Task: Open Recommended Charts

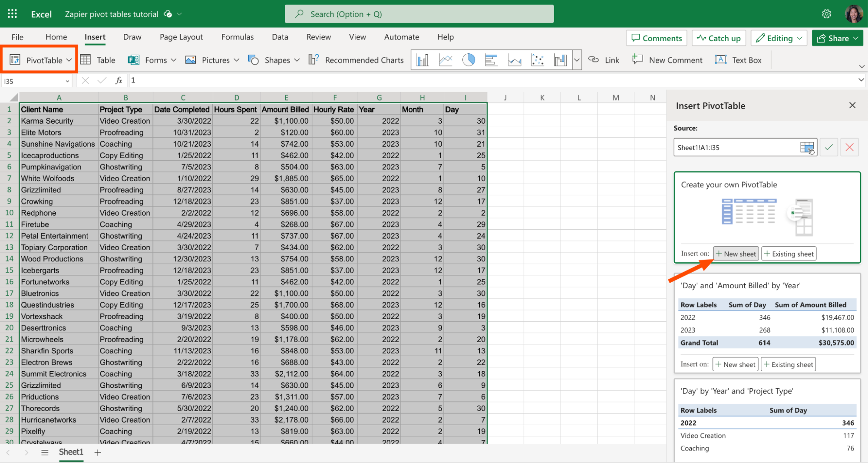Action: [356, 60]
